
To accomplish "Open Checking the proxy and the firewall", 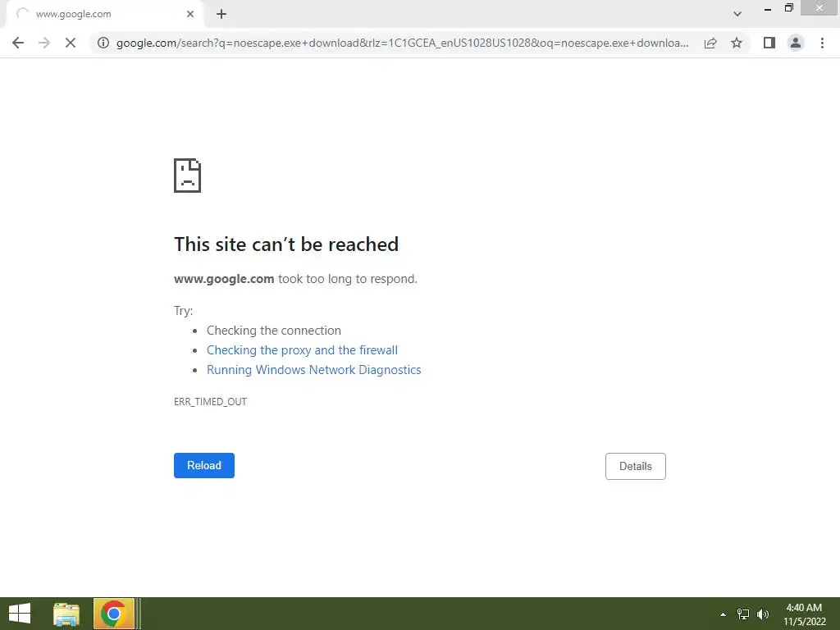I will coord(302,350).
